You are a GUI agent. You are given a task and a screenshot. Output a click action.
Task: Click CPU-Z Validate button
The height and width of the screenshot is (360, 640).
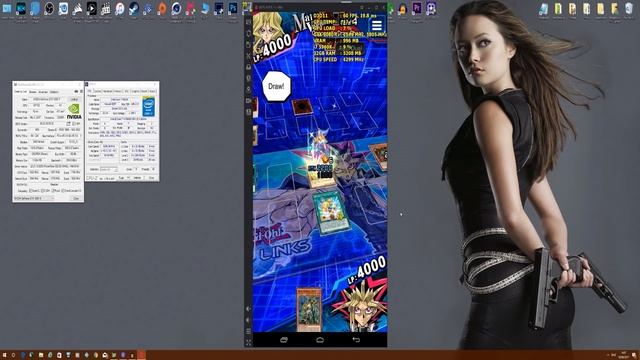click(137, 178)
